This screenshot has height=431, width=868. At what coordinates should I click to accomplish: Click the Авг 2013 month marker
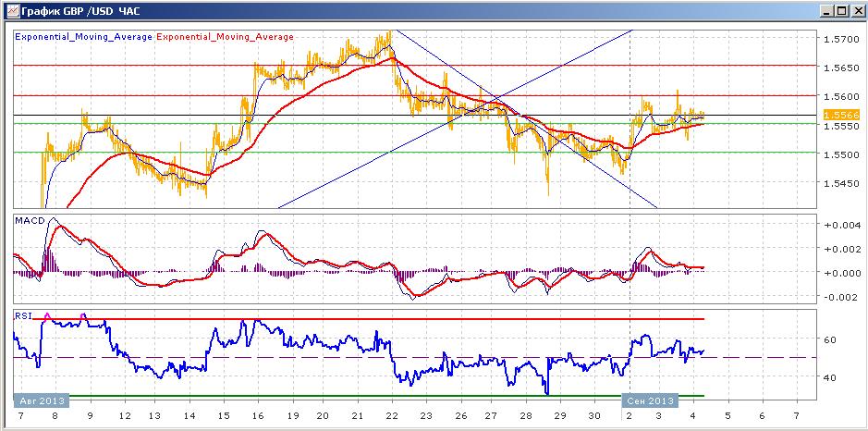point(43,400)
